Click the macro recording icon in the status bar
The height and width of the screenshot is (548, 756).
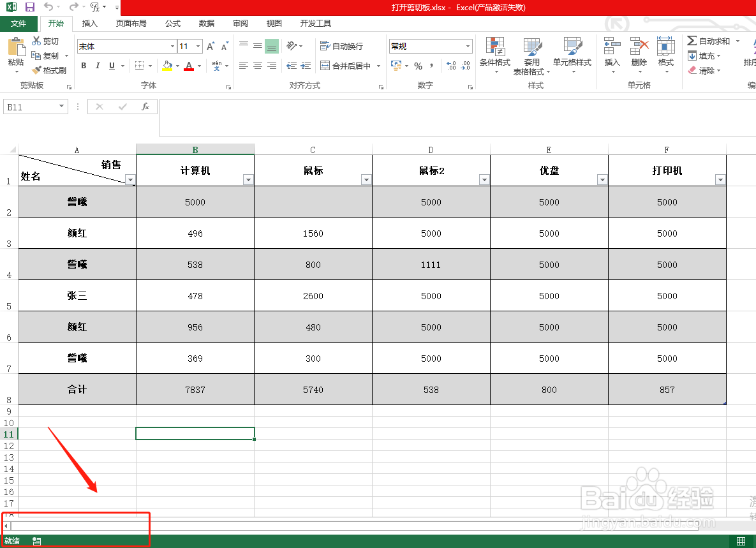[36, 541]
